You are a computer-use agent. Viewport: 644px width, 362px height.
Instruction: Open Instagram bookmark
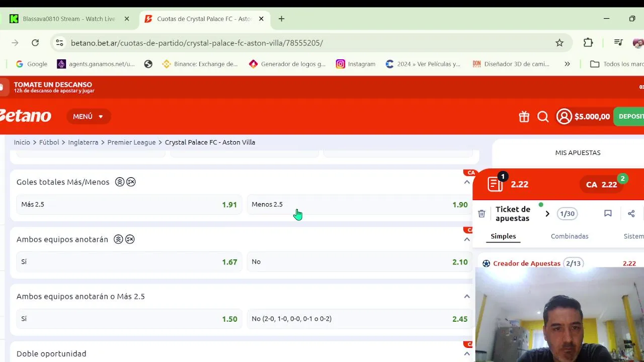(x=356, y=64)
